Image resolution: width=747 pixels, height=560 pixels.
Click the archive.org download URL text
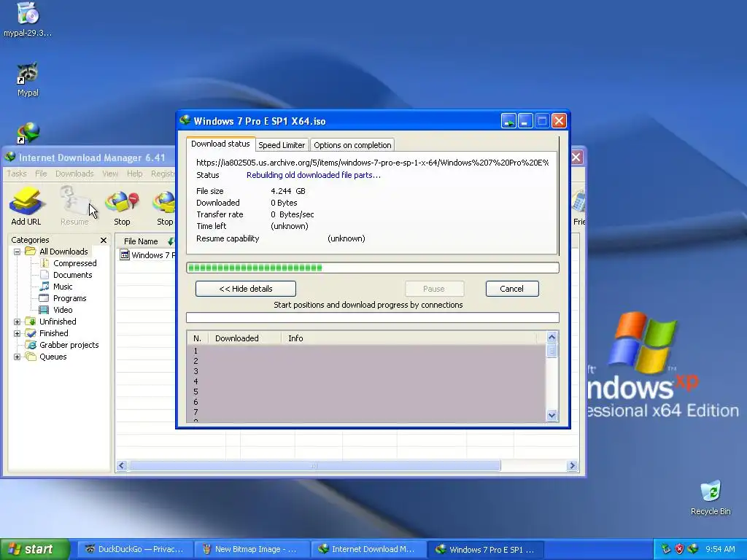pos(373,163)
